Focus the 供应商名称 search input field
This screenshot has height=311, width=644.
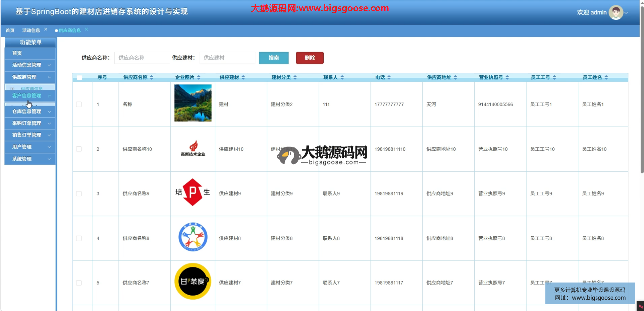point(142,58)
